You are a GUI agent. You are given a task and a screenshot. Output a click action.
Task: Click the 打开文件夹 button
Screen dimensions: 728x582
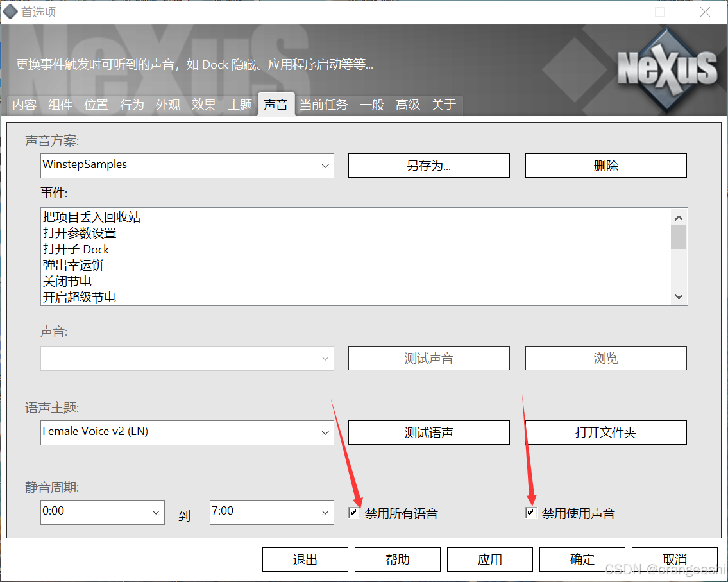tap(606, 432)
